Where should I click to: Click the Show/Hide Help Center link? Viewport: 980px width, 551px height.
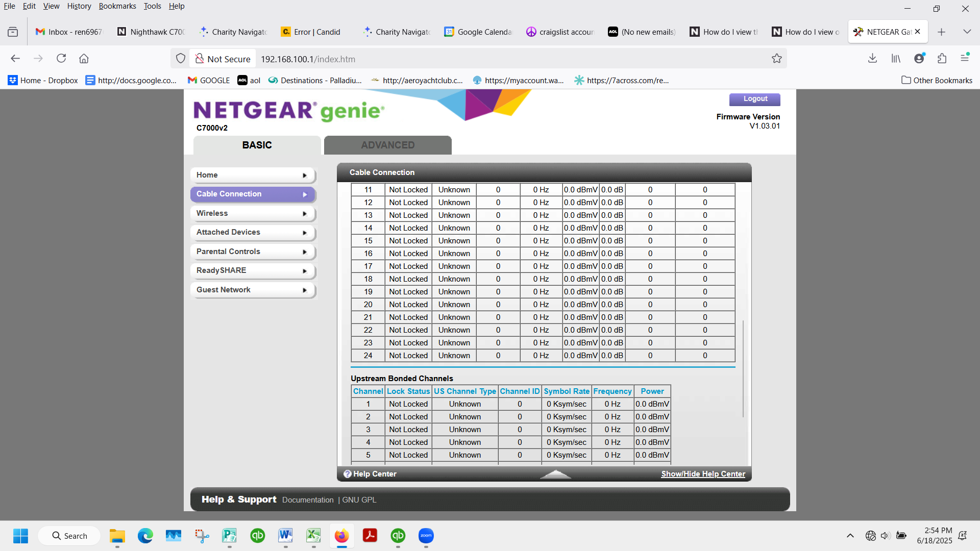coord(703,474)
